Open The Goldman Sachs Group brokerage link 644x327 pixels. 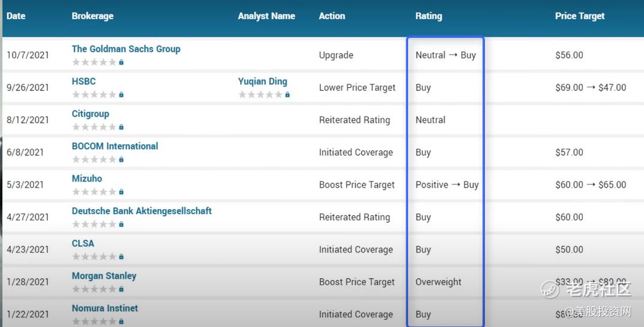(126, 49)
